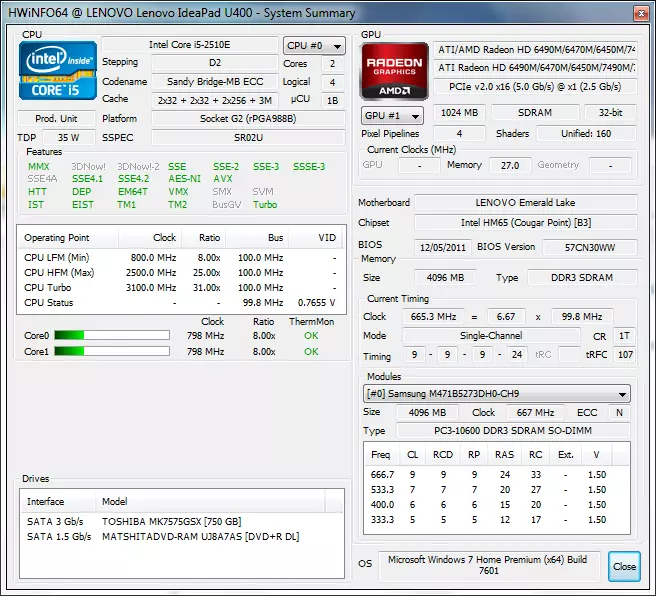Click the D2 stepping field
This screenshot has height=596, width=656.
tap(215, 63)
